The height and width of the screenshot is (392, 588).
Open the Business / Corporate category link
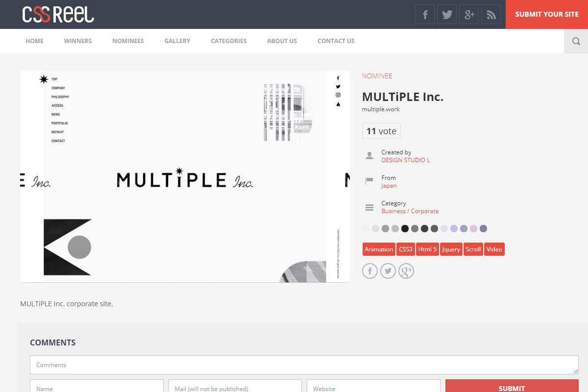(410, 211)
